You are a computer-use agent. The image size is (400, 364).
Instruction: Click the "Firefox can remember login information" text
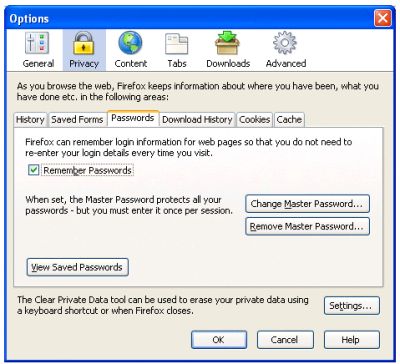click(189, 147)
